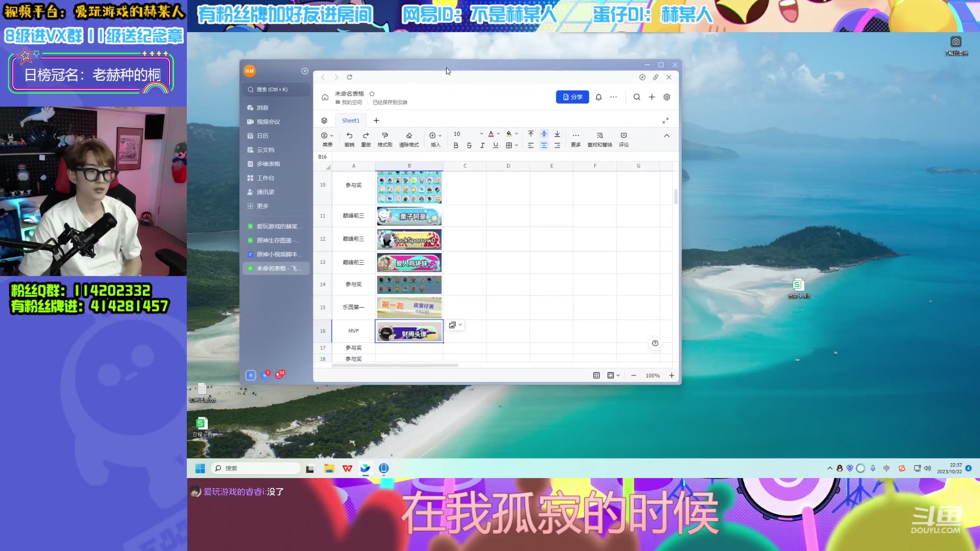Click the Redo (重做) icon

(365, 135)
